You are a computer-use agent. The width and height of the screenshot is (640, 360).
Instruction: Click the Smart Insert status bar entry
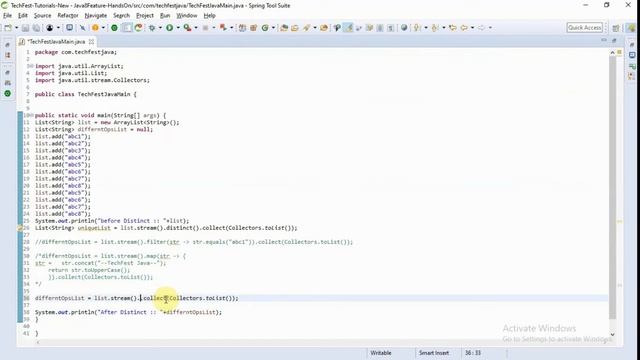(433, 353)
